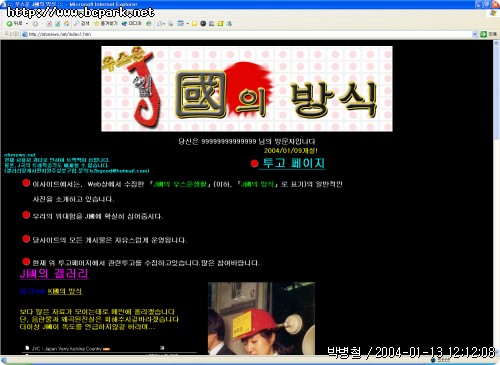Screen dimensions: 500x365
Task: Click the yellow folder toolbar icon
Action: pyautogui.click(x=194, y=24)
